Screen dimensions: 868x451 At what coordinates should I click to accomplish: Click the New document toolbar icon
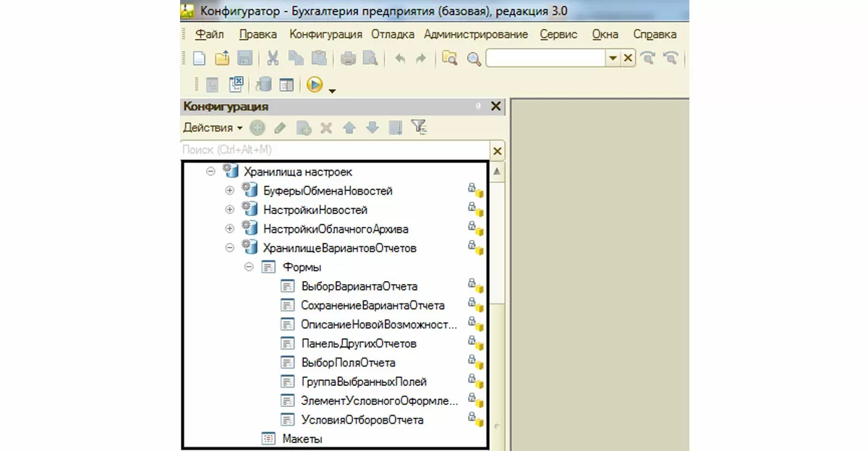pyautogui.click(x=198, y=59)
